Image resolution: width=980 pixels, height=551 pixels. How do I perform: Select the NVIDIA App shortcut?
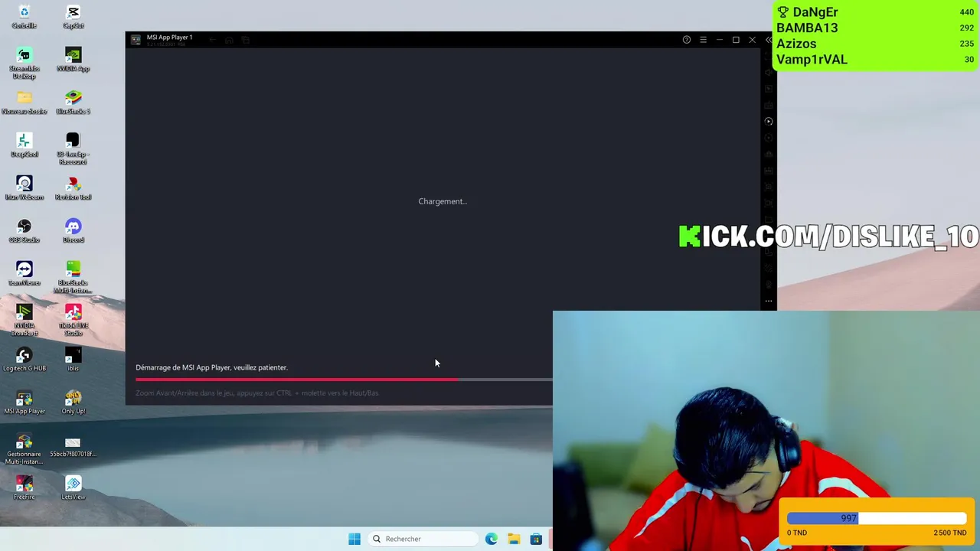coord(73,60)
